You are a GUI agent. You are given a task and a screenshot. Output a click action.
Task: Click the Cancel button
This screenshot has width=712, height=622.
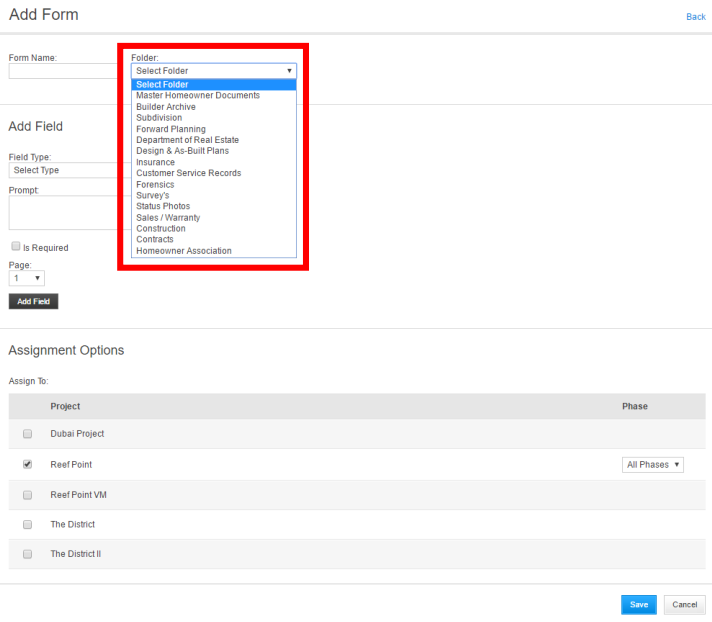coord(684,604)
